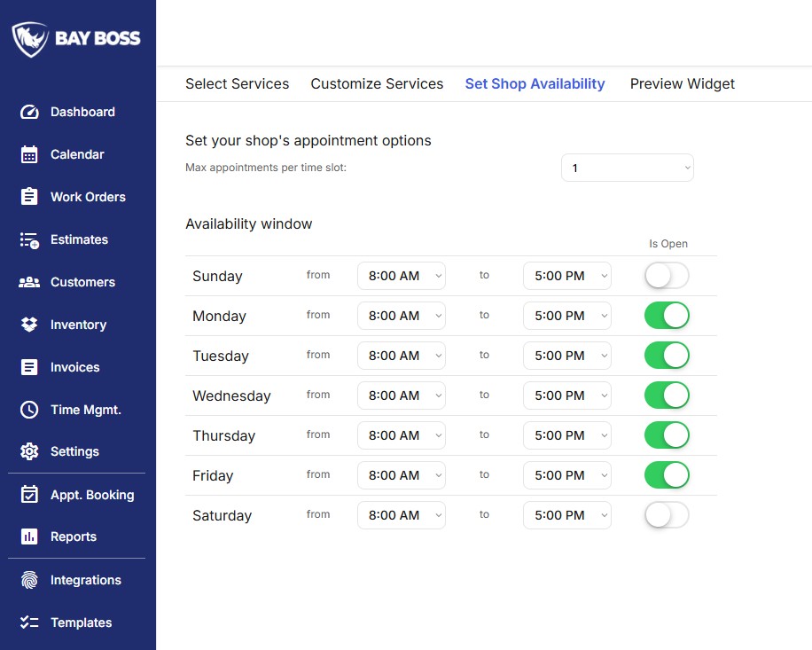Open the max appointments per slot dropdown

[627, 168]
